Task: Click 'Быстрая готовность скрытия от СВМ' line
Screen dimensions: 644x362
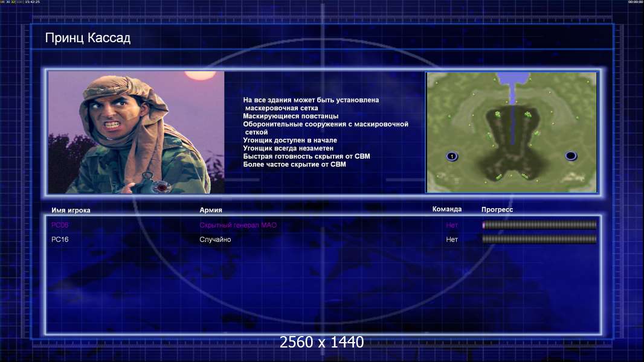Action: [306, 156]
